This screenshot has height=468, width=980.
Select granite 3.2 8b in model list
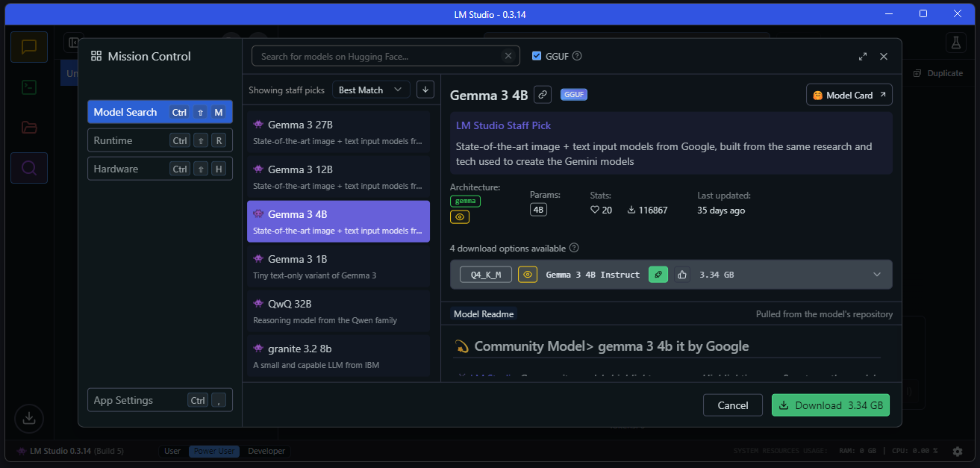point(338,356)
